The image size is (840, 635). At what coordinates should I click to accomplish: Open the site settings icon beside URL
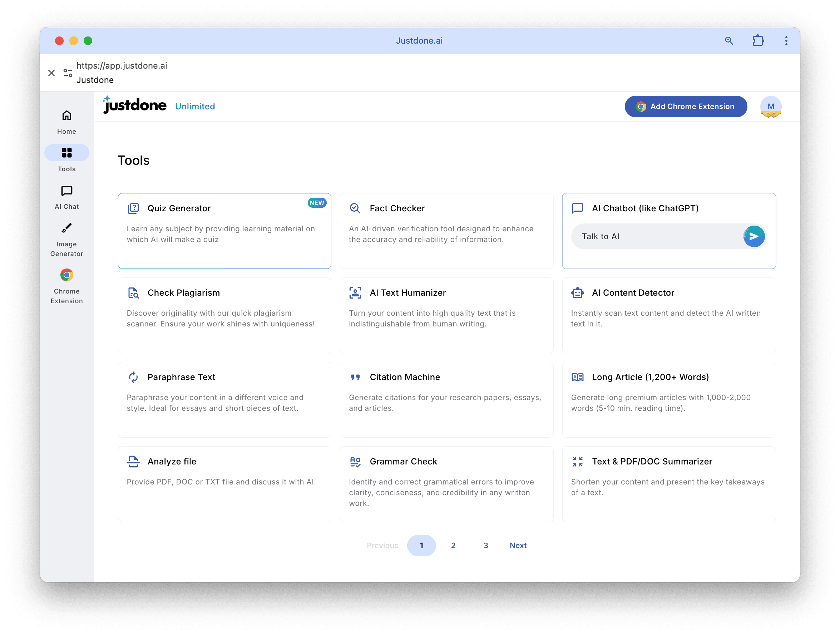coord(68,73)
